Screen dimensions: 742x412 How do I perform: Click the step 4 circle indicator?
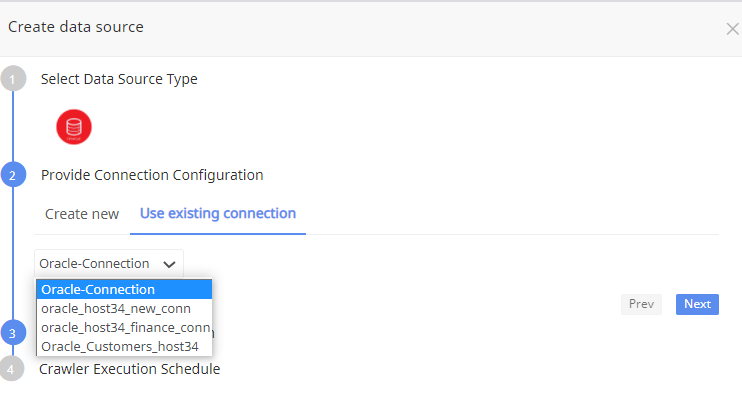pos(11,368)
